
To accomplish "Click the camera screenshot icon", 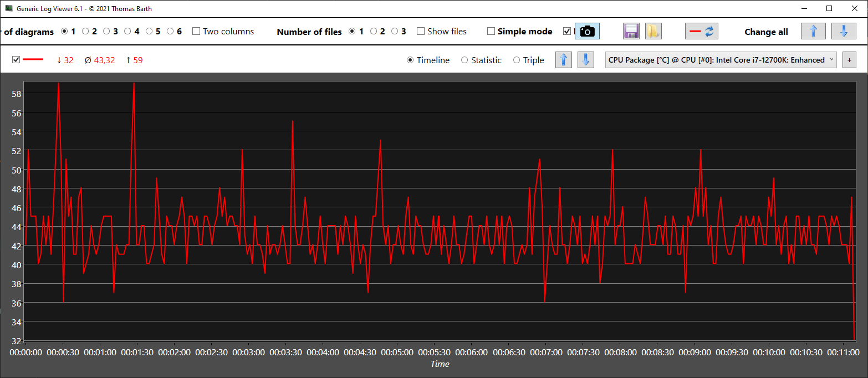I will tap(587, 32).
